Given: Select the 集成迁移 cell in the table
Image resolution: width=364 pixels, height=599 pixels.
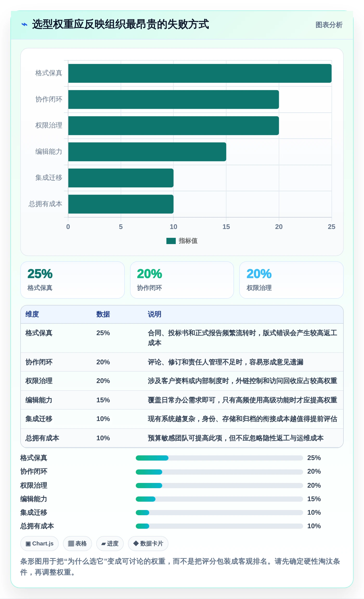Looking at the screenshot, I should pos(39,419).
